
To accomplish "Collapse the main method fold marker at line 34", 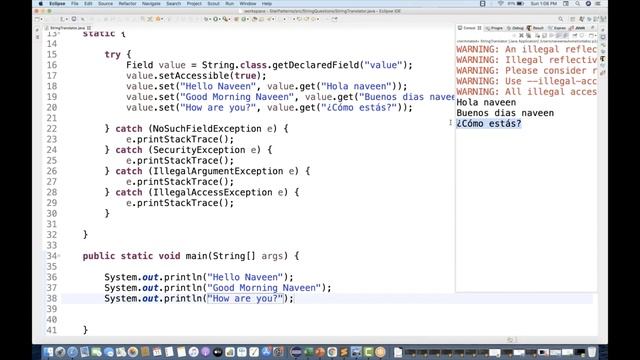I will [59, 256].
